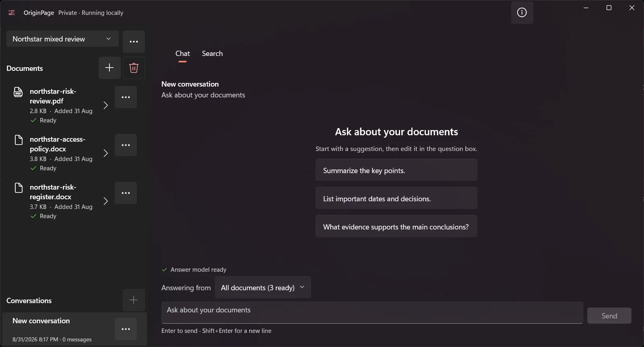
Task: Select the northstar-access-policy.docx file name
Action: pyautogui.click(x=58, y=144)
